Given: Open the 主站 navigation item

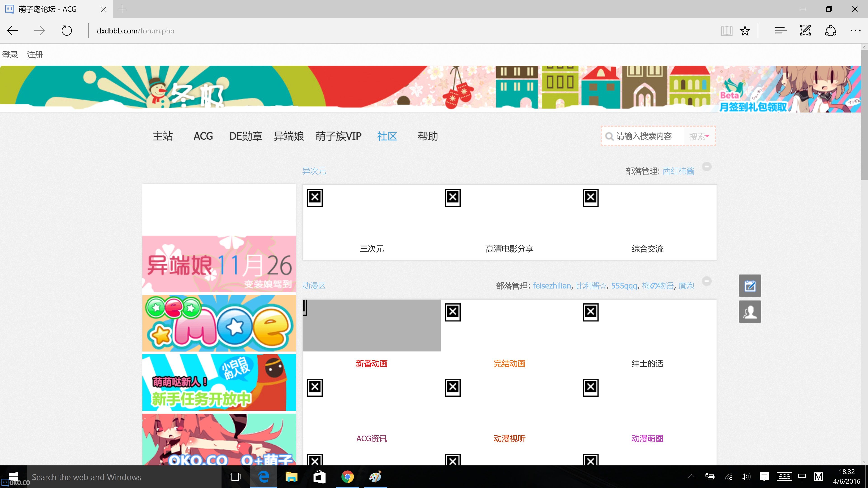Looking at the screenshot, I should [x=163, y=136].
